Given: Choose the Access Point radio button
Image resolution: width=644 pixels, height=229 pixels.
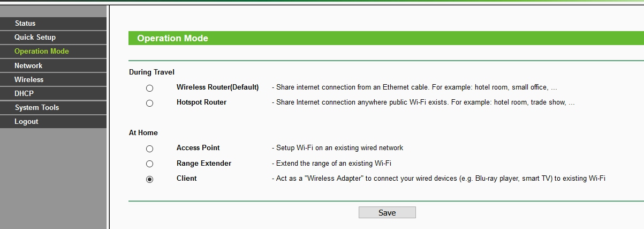Looking at the screenshot, I should tap(149, 149).
